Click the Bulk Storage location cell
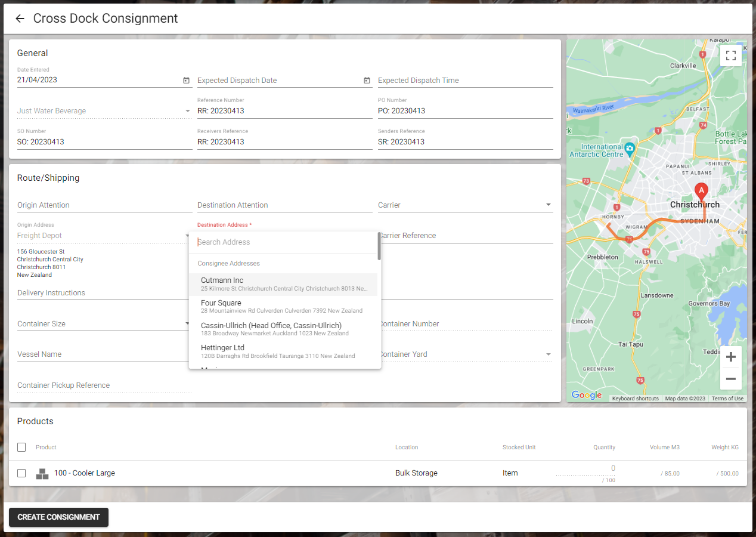Image resolution: width=756 pixels, height=537 pixels. (x=416, y=473)
